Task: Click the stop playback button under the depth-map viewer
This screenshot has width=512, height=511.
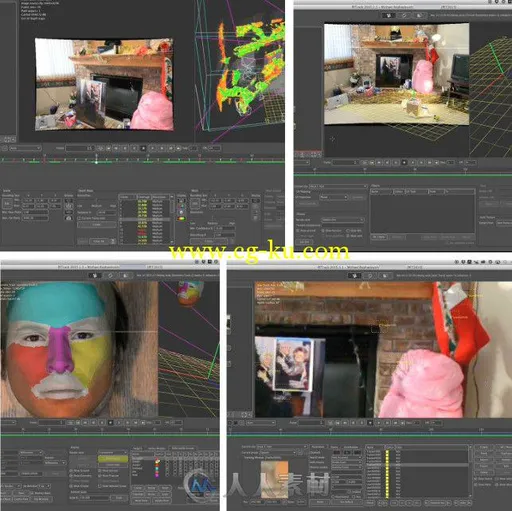Action: 143,148
